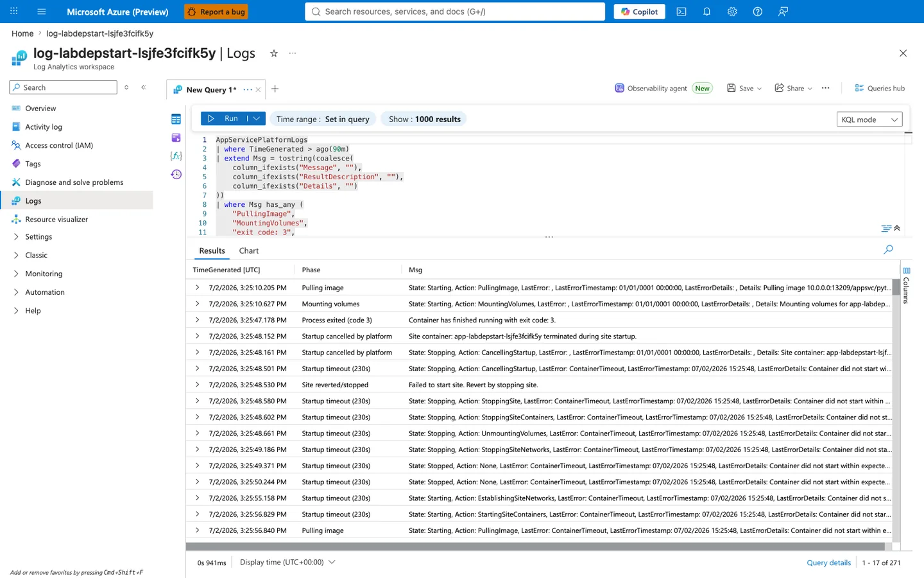Click the global search resources field
924x578 pixels.
455,12
